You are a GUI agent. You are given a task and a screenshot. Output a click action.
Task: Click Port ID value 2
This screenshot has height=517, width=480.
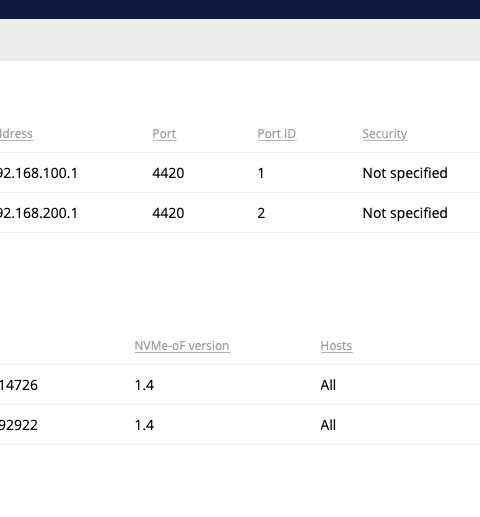pos(261,213)
